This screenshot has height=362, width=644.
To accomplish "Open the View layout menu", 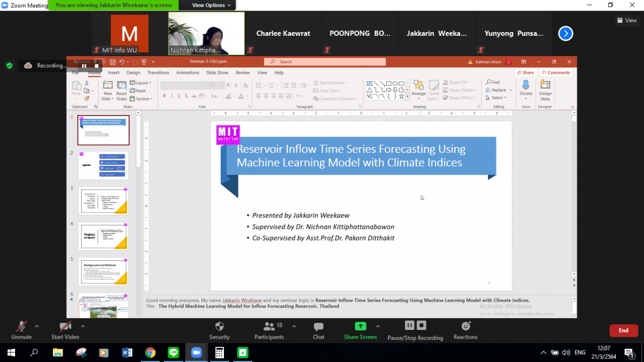I will [x=626, y=20].
